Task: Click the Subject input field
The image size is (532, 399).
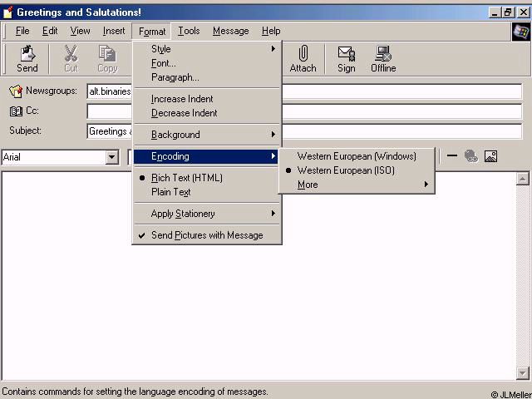Action: tap(304, 131)
